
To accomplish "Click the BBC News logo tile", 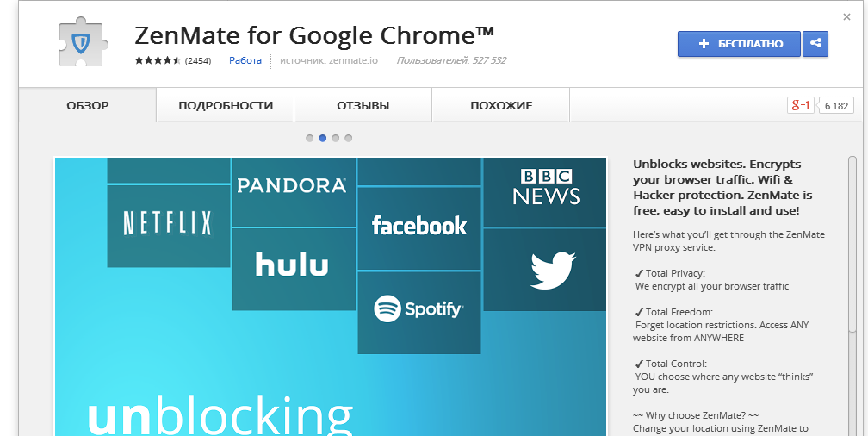I will [x=545, y=191].
